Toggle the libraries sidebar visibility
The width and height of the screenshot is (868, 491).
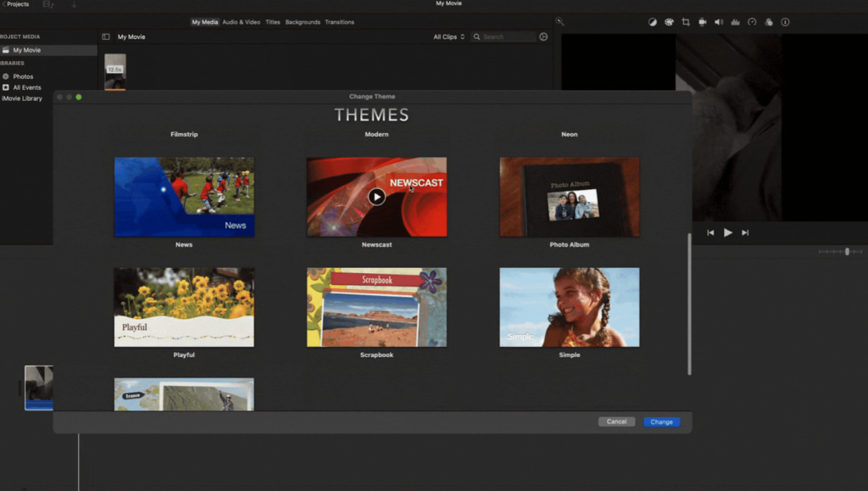(106, 37)
